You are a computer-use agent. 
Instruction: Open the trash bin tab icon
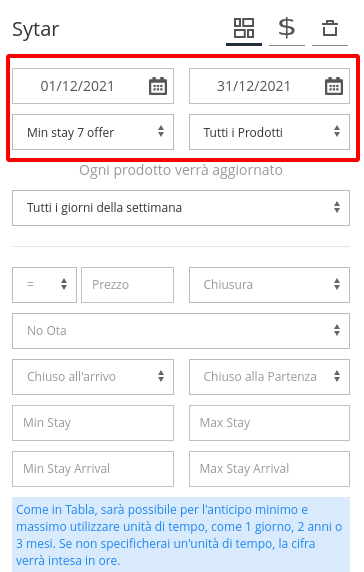click(330, 29)
